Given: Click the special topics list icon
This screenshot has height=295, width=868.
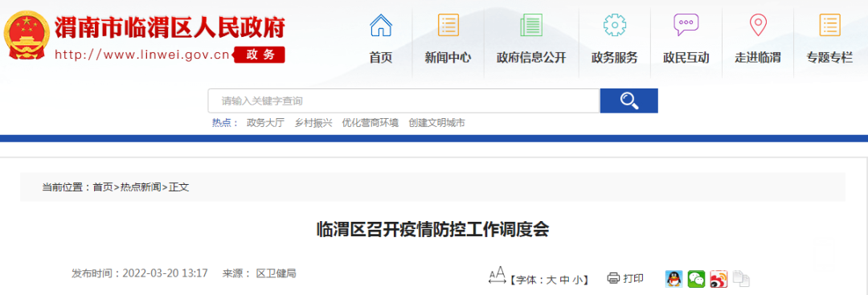Looking at the screenshot, I should 829,25.
